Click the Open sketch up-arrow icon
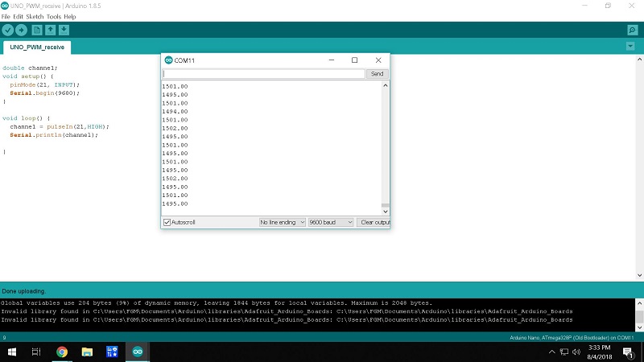The width and height of the screenshot is (644, 362). click(50, 30)
